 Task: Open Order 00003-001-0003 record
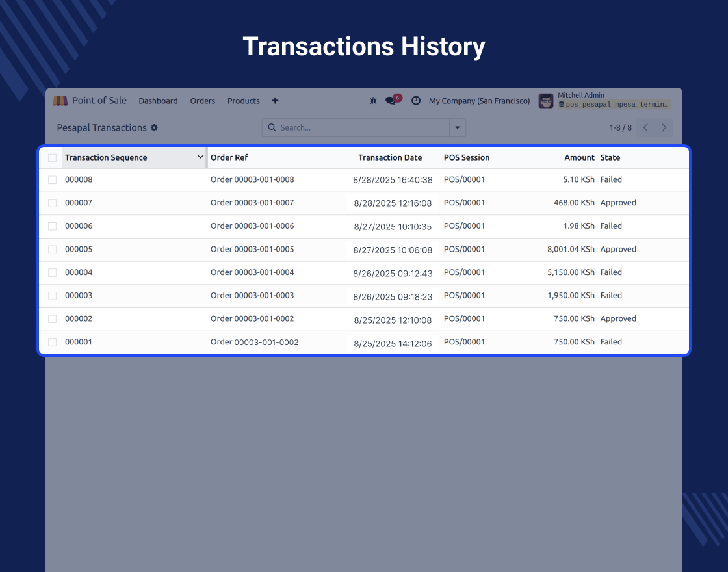pos(252,296)
